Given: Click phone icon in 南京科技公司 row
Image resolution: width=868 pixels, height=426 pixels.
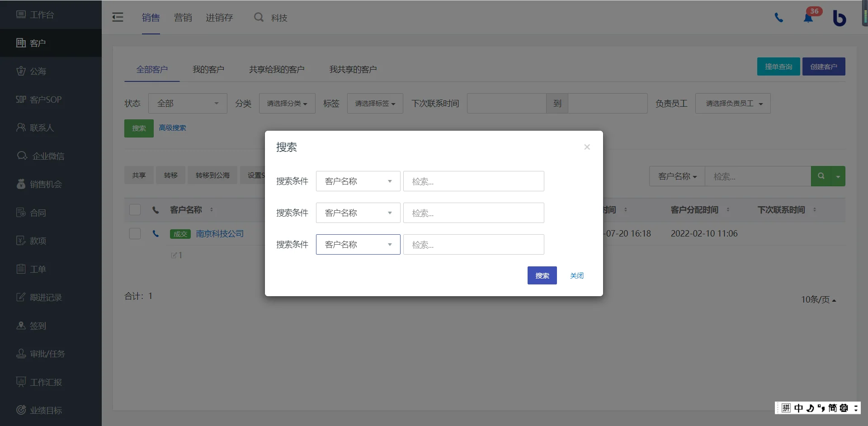Looking at the screenshot, I should pyautogui.click(x=156, y=234).
